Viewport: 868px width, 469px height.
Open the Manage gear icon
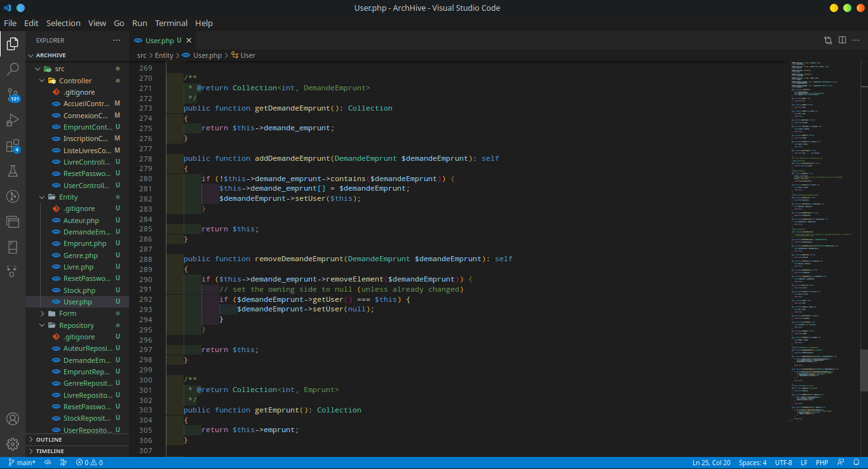point(13,444)
